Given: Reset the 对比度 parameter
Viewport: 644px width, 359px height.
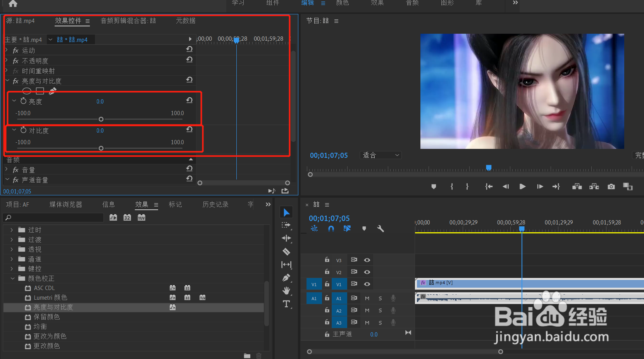Looking at the screenshot, I should tap(189, 129).
